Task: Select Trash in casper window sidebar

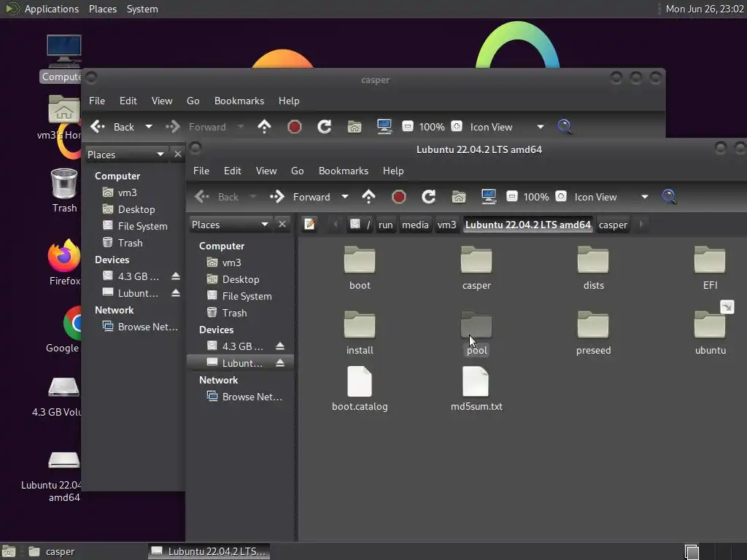Action: point(135,243)
